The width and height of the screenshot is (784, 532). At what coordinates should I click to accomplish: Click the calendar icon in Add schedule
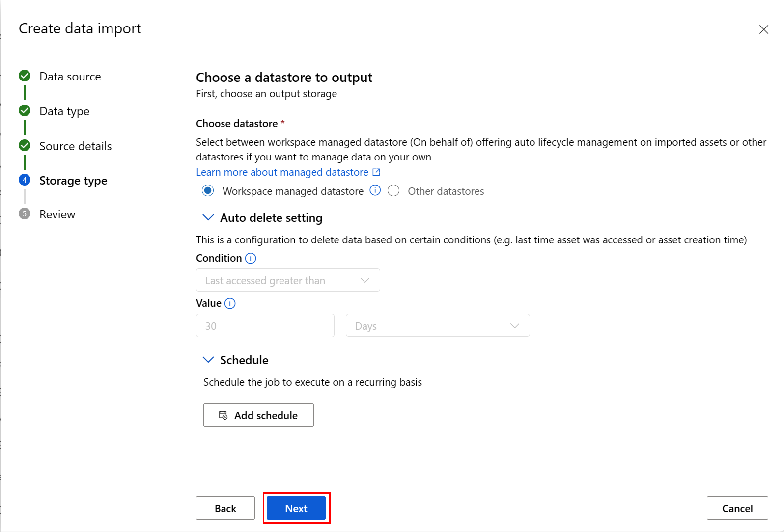[223, 415]
